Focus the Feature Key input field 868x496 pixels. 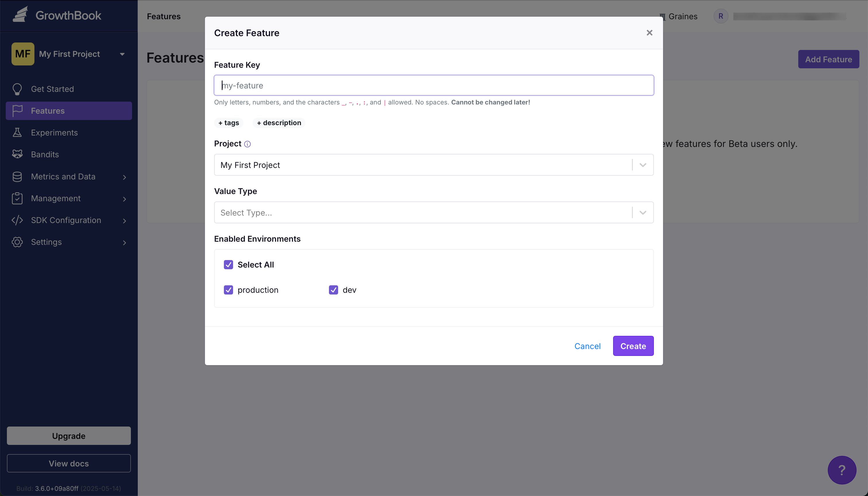pyautogui.click(x=434, y=85)
